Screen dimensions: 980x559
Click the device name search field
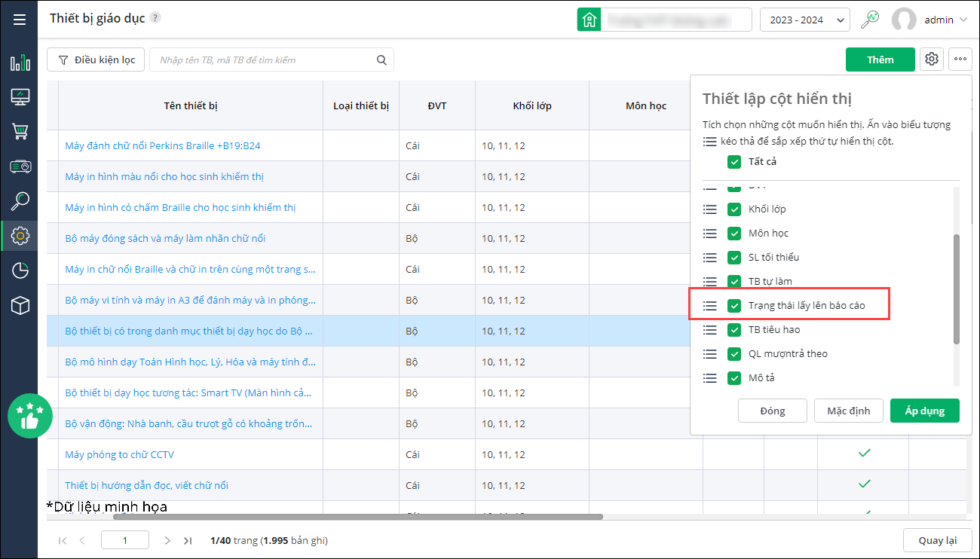[271, 60]
